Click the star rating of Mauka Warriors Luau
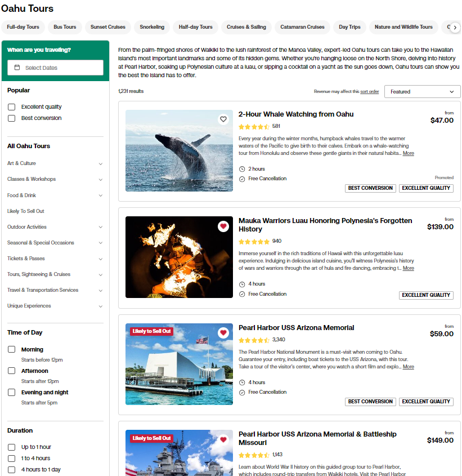Viewport: 462px width, 476px height. click(x=254, y=242)
